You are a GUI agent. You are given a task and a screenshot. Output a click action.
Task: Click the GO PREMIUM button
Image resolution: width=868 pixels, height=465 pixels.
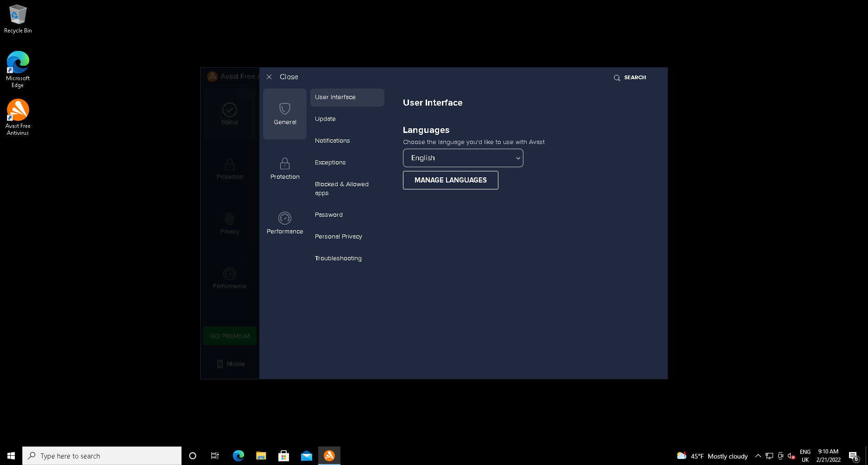(x=230, y=336)
